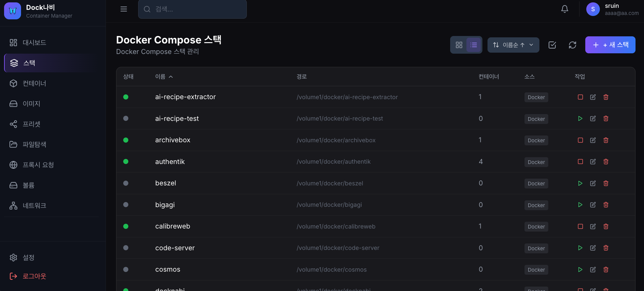Image resolution: width=644 pixels, height=291 pixels.
Task: Open 컨테이너 in the sidebar
Action: pos(34,83)
